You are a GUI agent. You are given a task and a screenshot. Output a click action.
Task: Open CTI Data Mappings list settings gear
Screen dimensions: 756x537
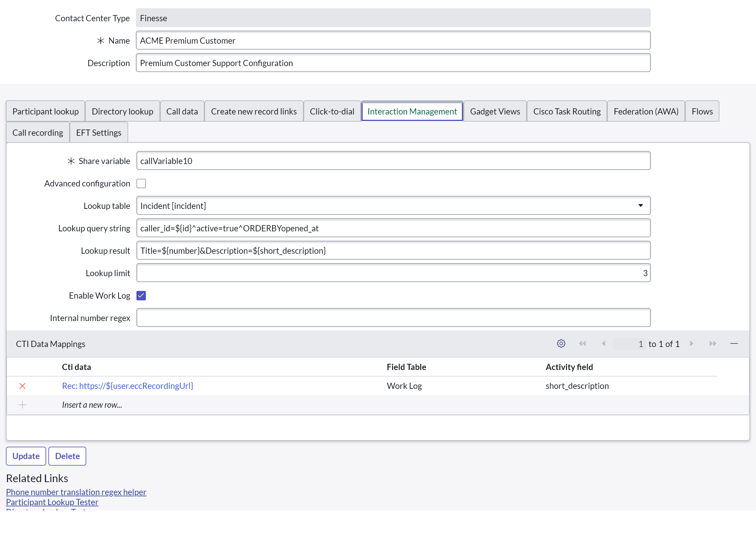[x=561, y=343]
